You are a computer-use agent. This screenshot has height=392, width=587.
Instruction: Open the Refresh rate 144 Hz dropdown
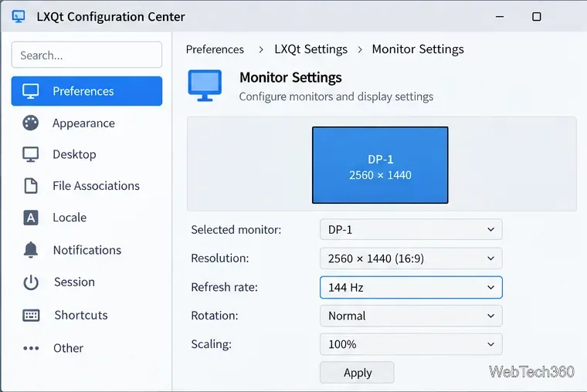pos(411,287)
